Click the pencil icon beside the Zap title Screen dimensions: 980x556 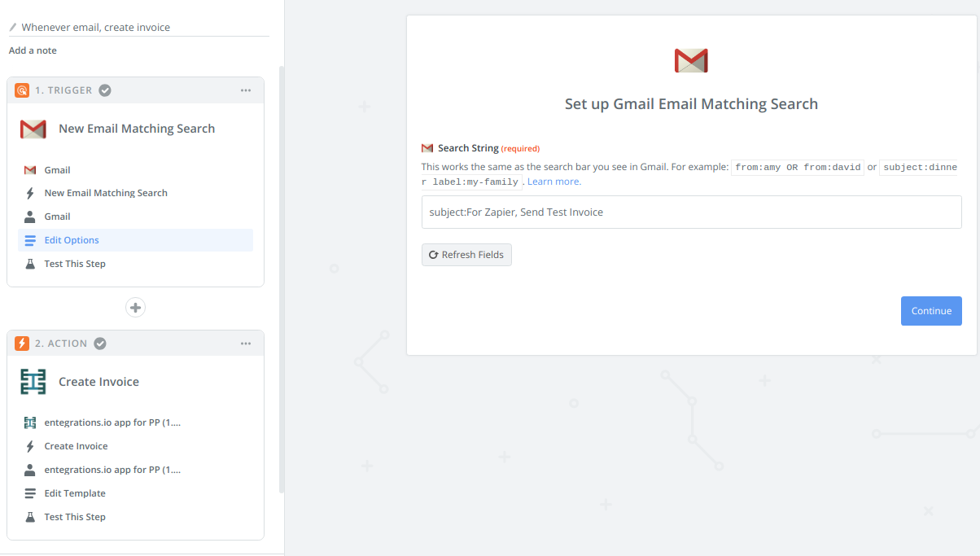13,27
